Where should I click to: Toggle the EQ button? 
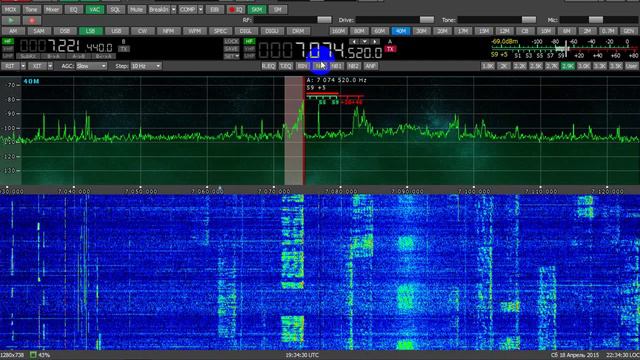click(73, 9)
